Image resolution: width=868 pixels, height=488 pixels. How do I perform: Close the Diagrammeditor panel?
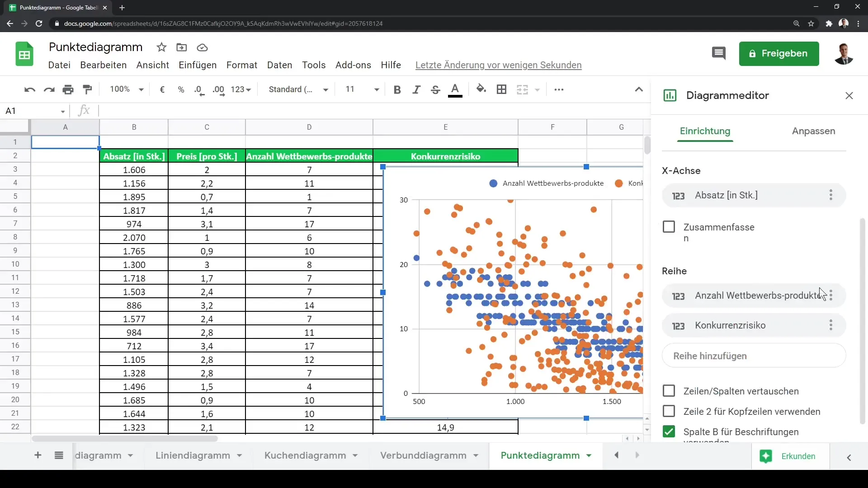(849, 95)
